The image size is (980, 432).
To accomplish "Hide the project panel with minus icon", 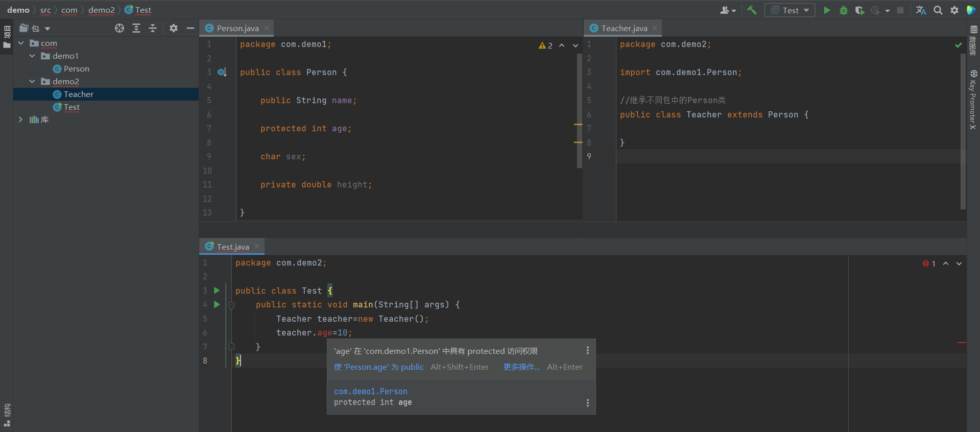I will (x=190, y=28).
